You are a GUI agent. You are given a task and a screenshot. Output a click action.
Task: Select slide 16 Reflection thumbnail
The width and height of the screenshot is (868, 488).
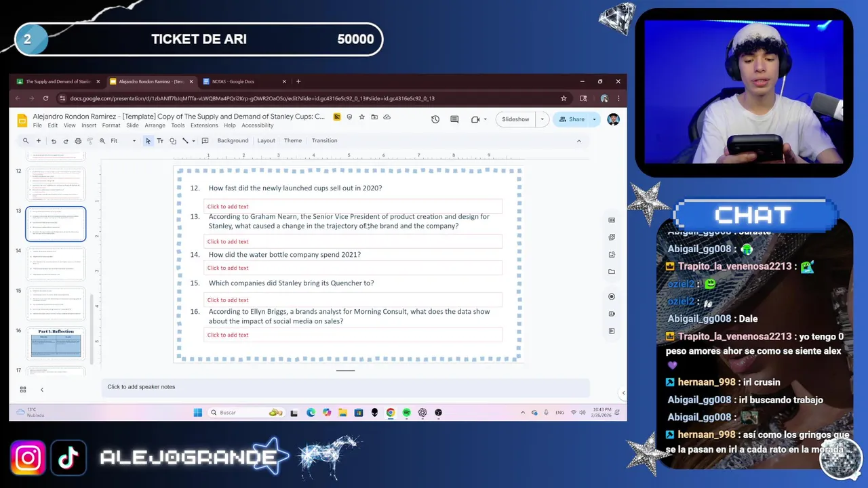coord(56,344)
